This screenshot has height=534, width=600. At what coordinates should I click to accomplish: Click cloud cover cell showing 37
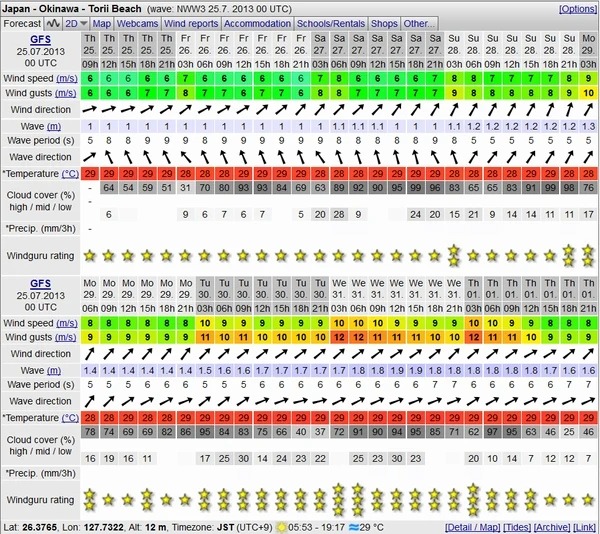(320, 432)
